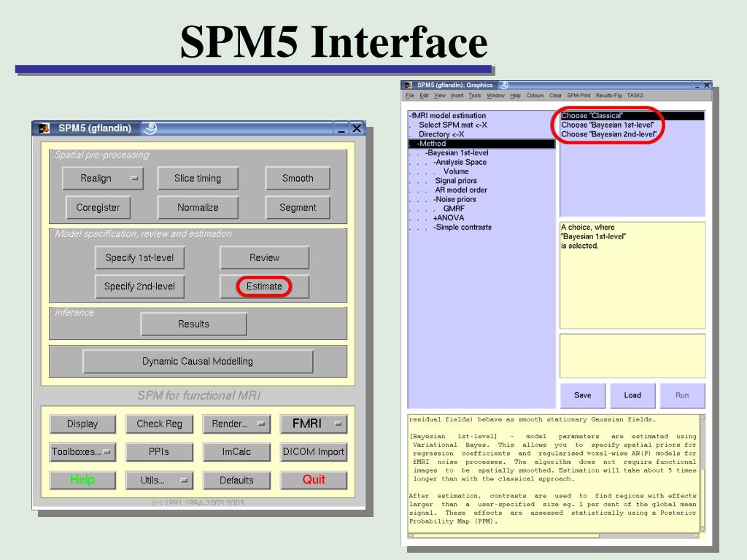Click Load in the Graphics window
The image size is (747, 560).
[x=632, y=395]
